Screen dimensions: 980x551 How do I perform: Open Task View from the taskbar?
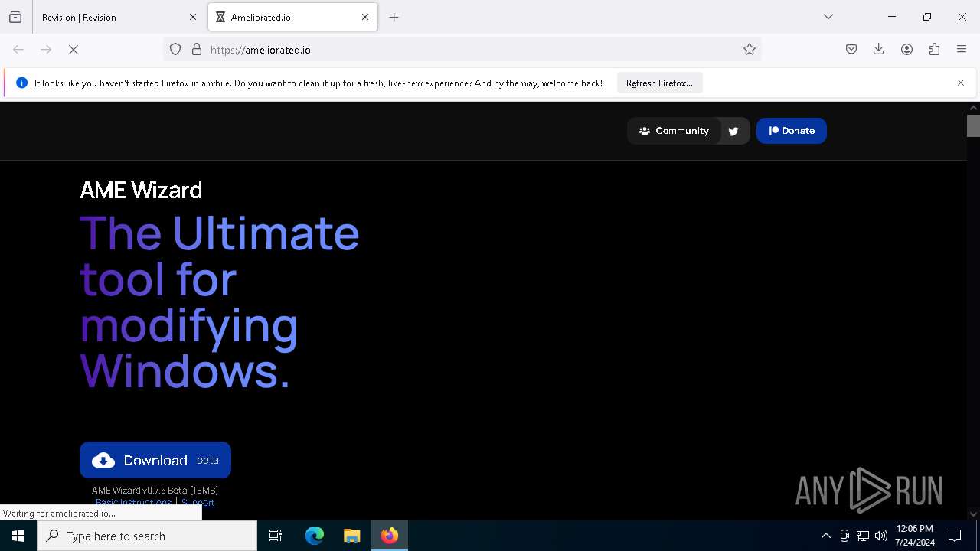click(276, 536)
